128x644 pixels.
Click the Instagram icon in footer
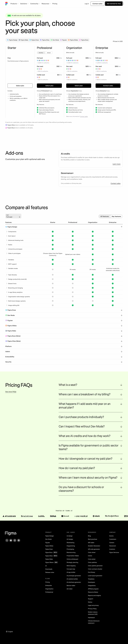[x=15, y=540]
